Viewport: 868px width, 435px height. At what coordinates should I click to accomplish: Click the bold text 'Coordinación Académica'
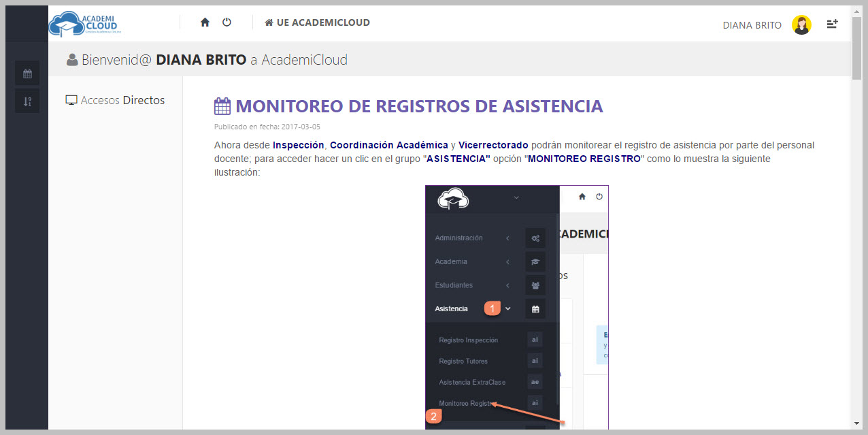click(389, 145)
